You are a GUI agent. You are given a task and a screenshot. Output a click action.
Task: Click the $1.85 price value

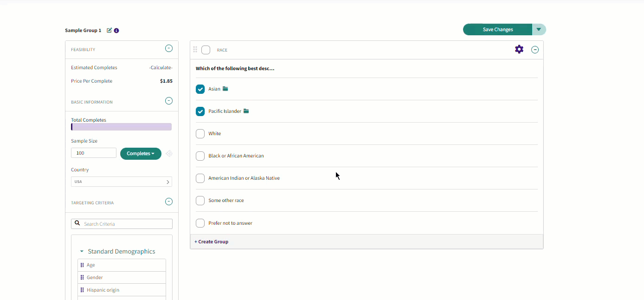tap(166, 81)
